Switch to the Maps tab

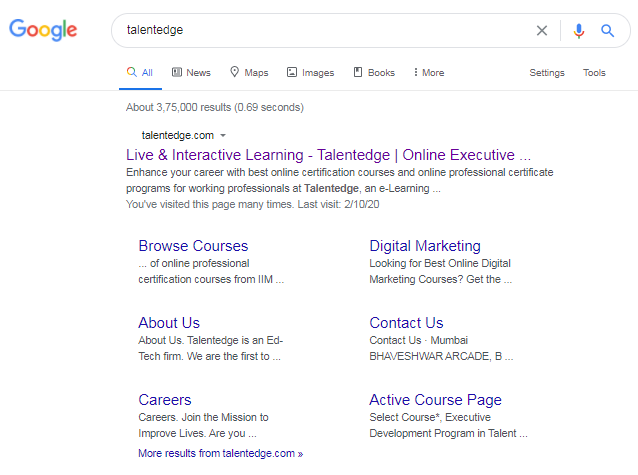click(x=249, y=73)
